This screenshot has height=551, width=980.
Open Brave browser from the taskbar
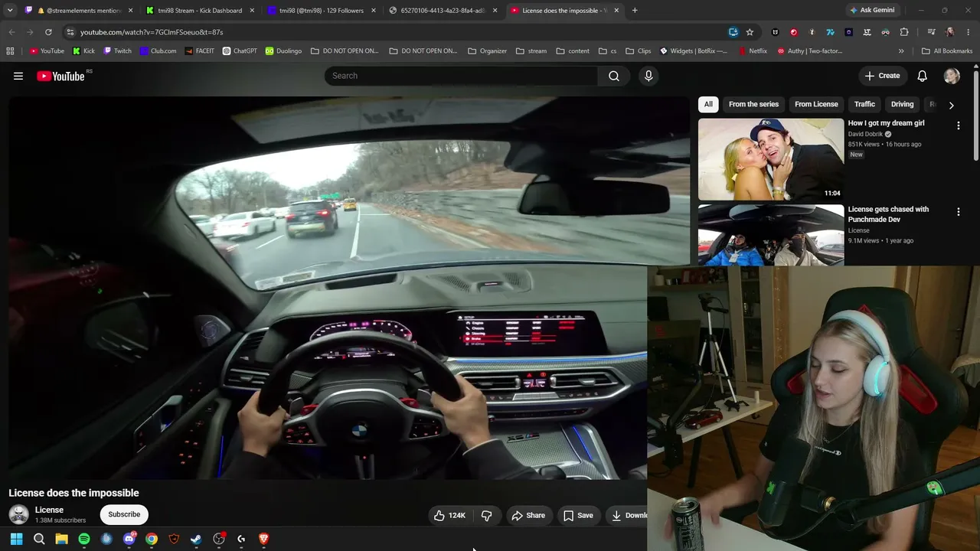tap(264, 539)
